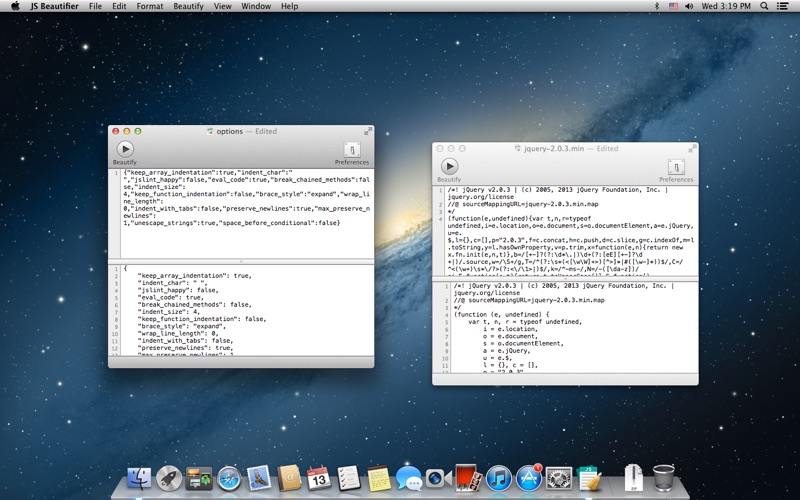Open the Beautify menu
The height and width of the screenshot is (500, 800).
coord(188,6)
